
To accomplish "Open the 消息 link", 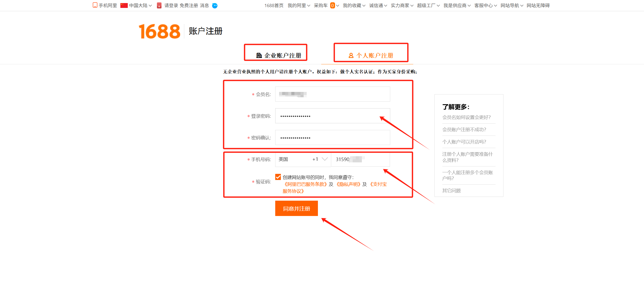I will pyautogui.click(x=204, y=5).
